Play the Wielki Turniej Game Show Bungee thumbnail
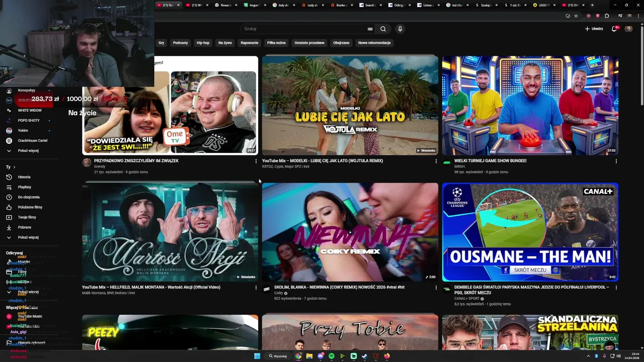Screen dimensions: 644x362 [x=530, y=105]
